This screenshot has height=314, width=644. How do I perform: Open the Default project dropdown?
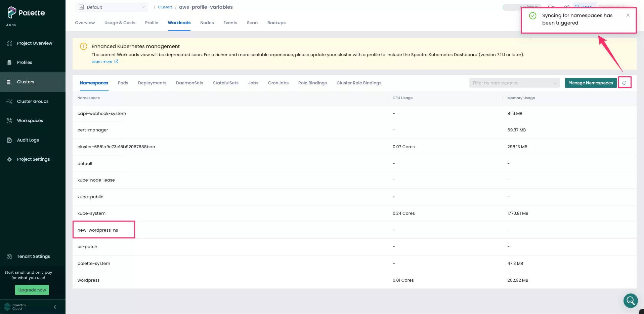pyautogui.click(x=111, y=7)
